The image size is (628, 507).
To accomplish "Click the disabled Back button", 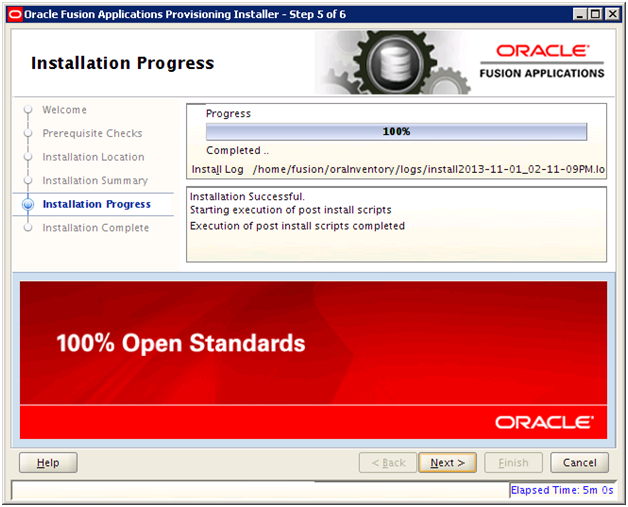I will pos(388,463).
